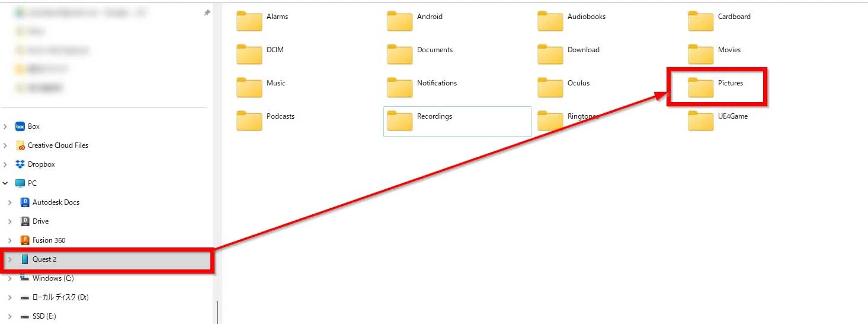Click the Drive icon in sidebar
Screen dimensions: 868x324
tap(25, 221)
